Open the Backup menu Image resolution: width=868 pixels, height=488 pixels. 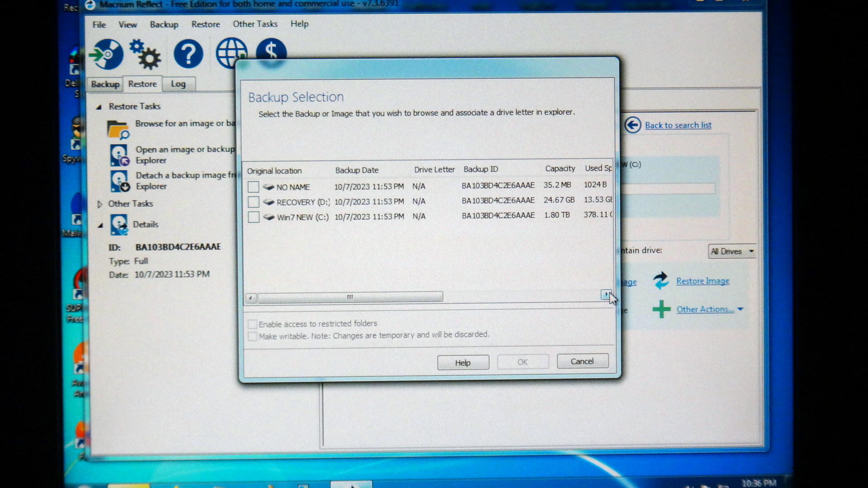pos(164,24)
